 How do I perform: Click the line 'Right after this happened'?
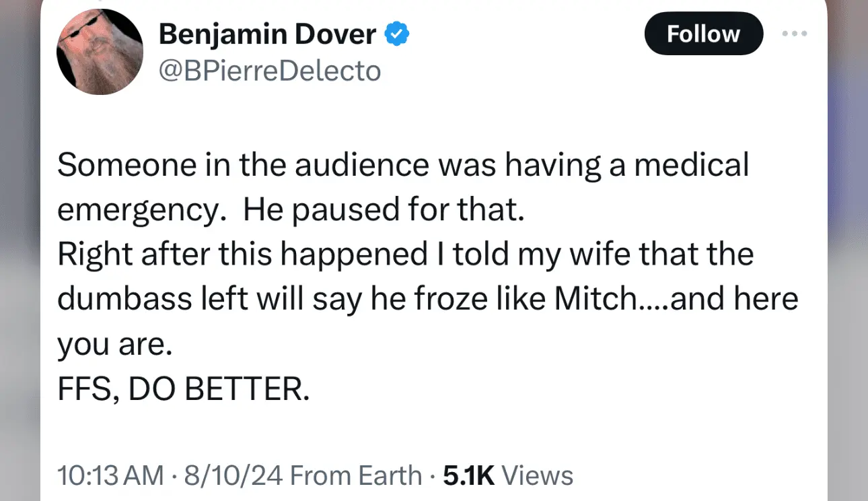pyautogui.click(x=405, y=255)
